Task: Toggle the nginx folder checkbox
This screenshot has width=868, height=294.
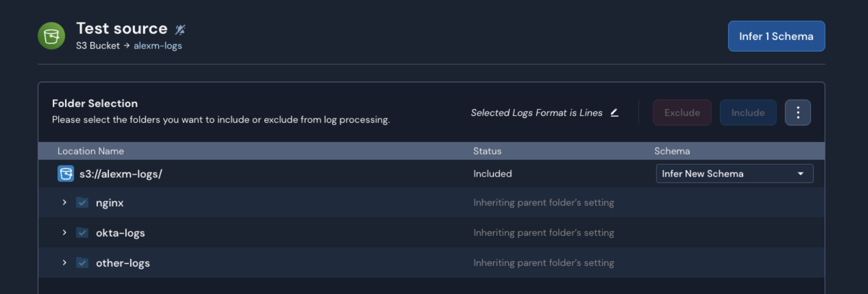Action: point(82,203)
